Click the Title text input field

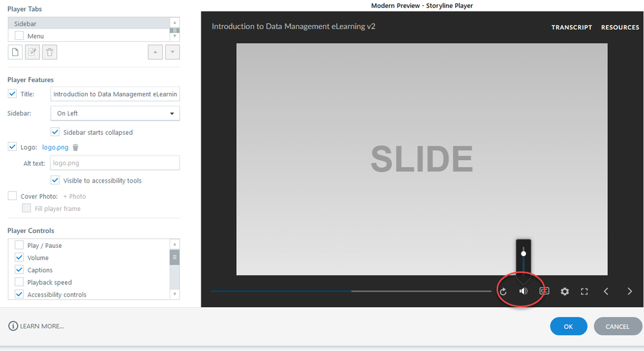coord(115,94)
